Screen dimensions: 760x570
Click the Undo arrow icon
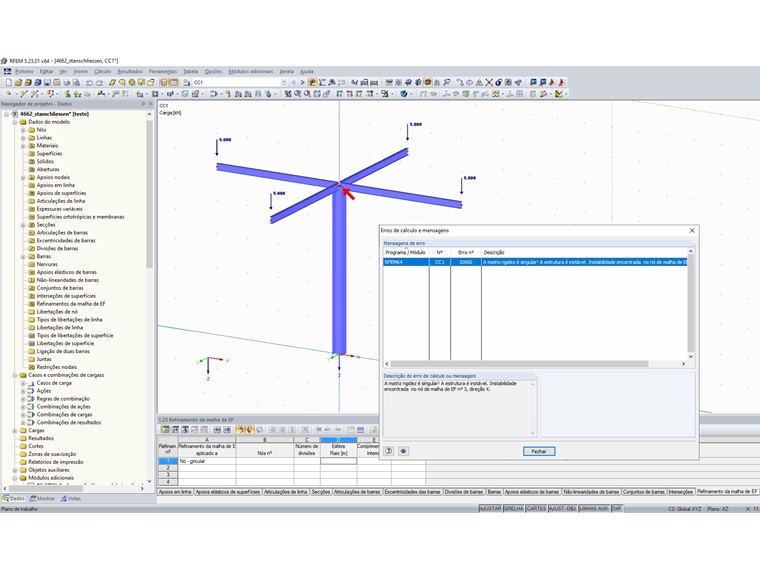point(89,82)
